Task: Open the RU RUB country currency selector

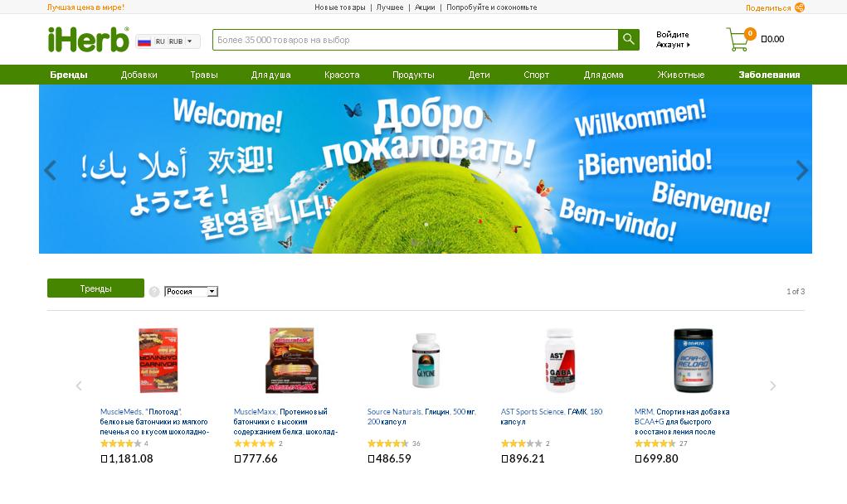Action: (168, 41)
